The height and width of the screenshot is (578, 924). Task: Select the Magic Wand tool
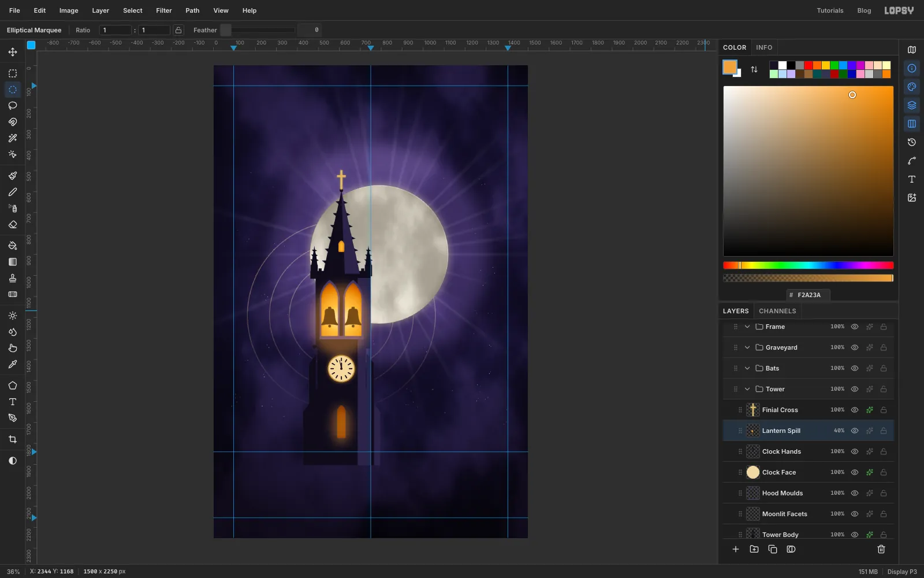(x=13, y=138)
